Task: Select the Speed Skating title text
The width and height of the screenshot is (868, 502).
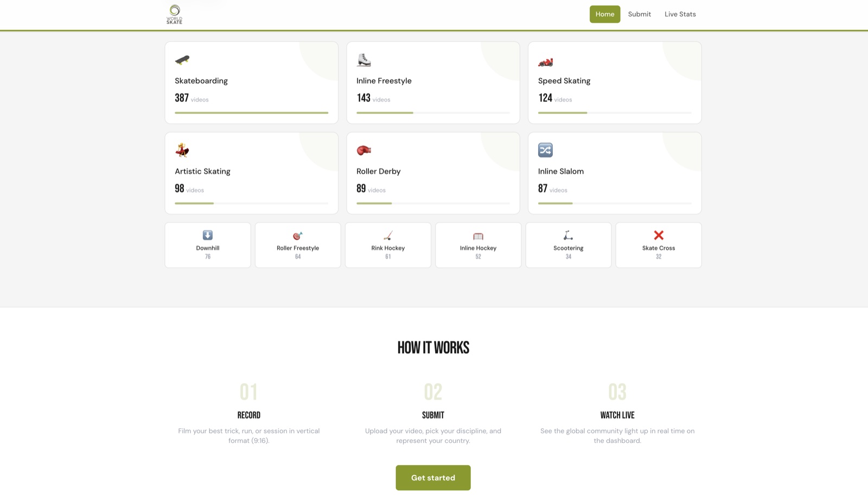Action: point(564,81)
